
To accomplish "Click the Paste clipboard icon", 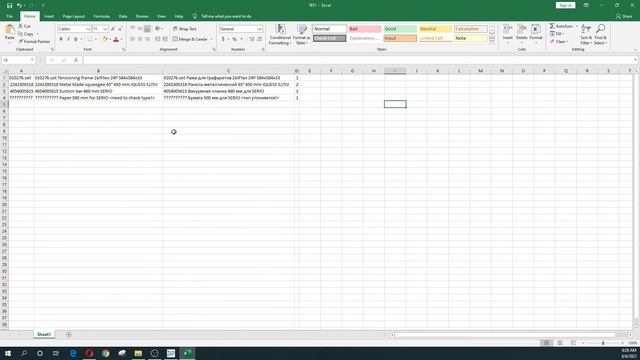I will pyautogui.click(x=9, y=29).
